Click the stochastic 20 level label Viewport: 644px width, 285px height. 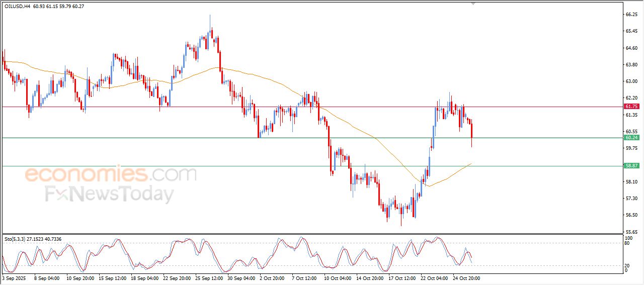click(x=626, y=265)
